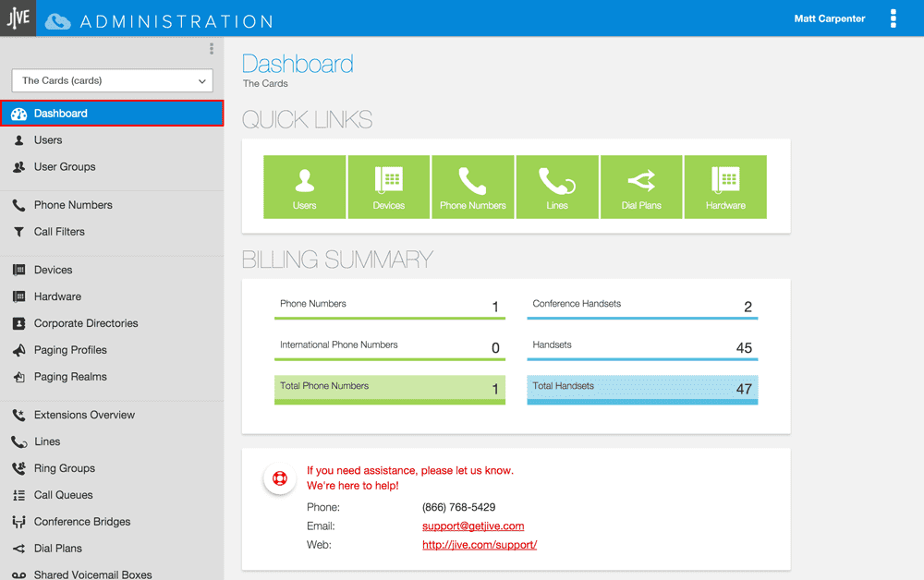This screenshot has width=924, height=580.
Task: Open the vertical dots menu in header
Action: point(893,18)
